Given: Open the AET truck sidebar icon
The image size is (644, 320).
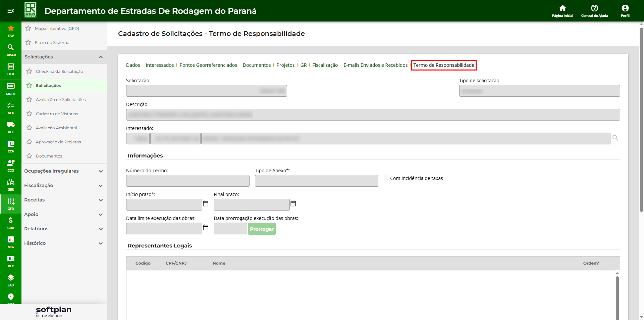Looking at the screenshot, I should pyautogui.click(x=11, y=127).
